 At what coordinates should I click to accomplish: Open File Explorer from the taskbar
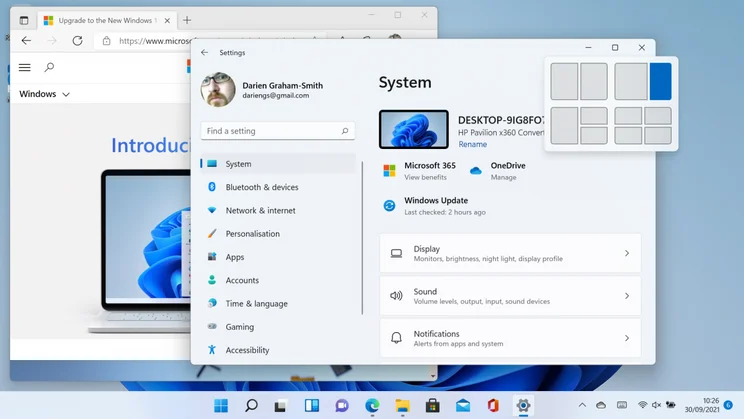click(402, 406)
